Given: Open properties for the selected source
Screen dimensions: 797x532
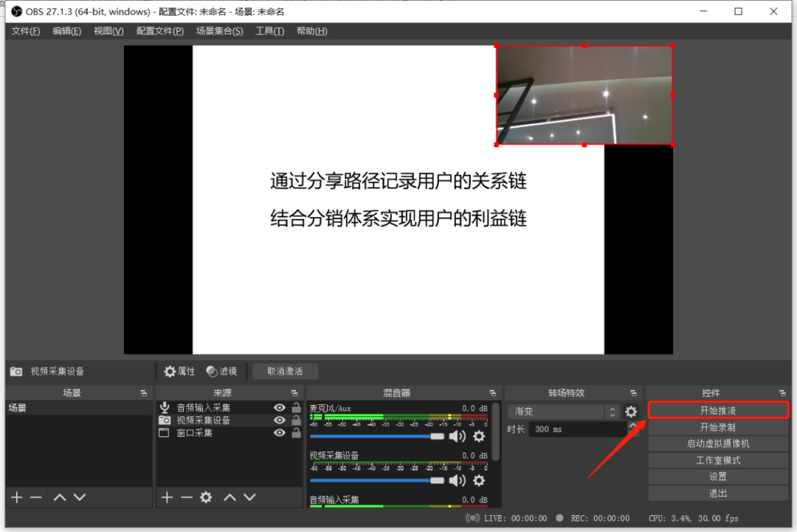Looking at the screenshot, I should point(179,371).
